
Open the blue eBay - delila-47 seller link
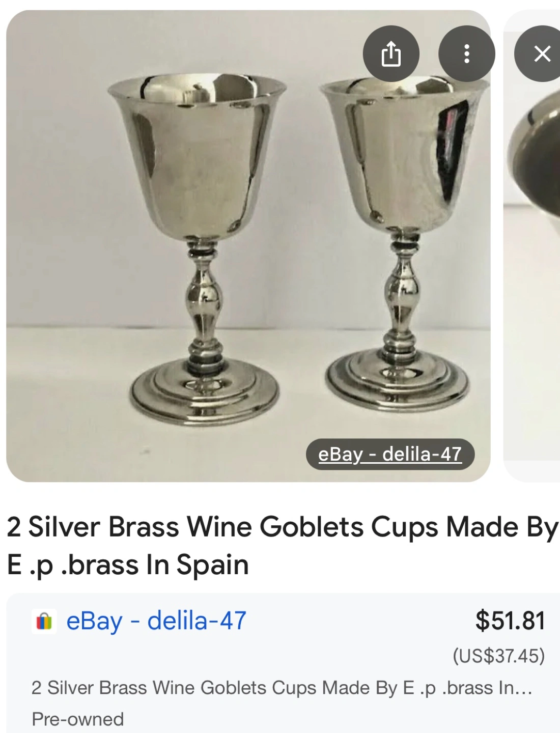(156, 622)
